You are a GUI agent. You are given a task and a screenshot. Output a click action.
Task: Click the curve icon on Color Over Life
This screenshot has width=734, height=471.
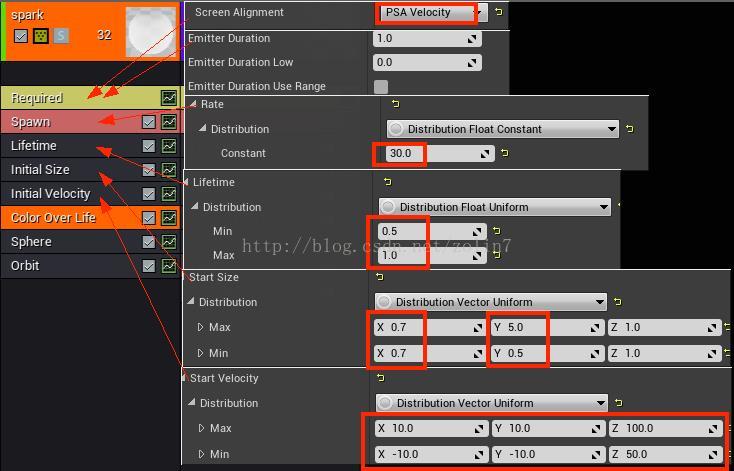tap(169, 218)
